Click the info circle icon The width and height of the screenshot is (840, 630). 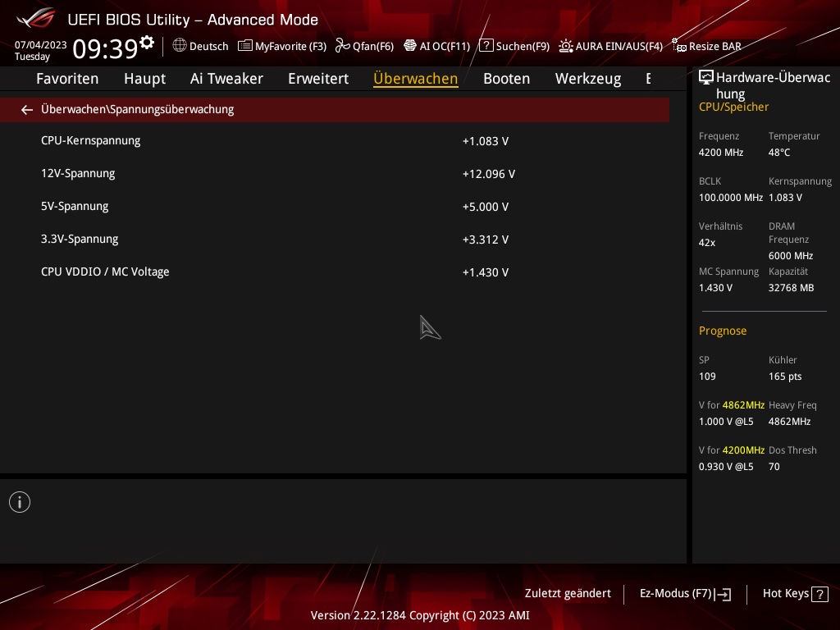(20, 502)
